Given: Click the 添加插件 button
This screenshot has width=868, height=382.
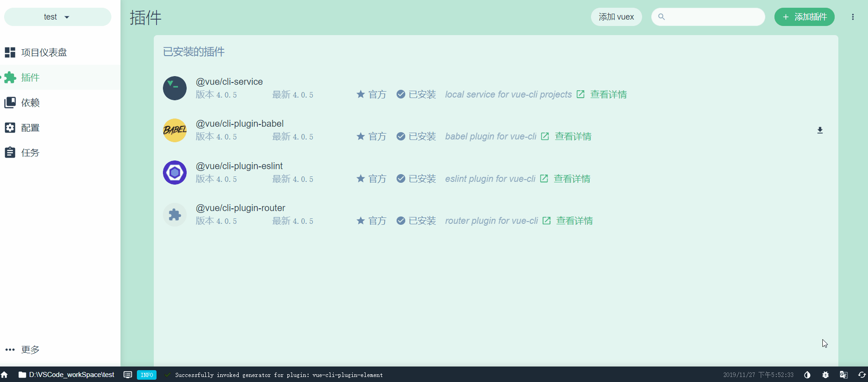Looking at the screenshot, I should (x=805, y=17).
